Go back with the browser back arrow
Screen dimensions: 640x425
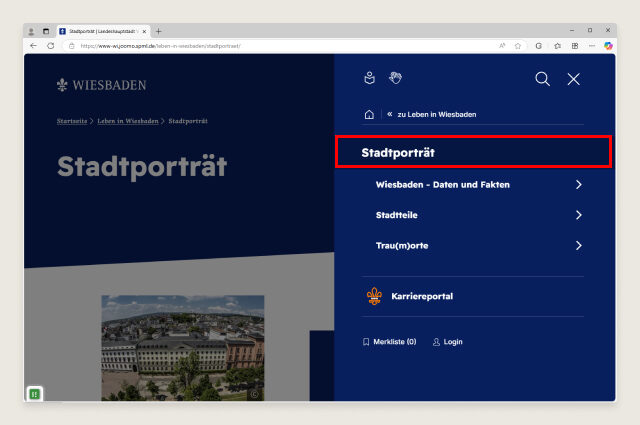(33, 46)
